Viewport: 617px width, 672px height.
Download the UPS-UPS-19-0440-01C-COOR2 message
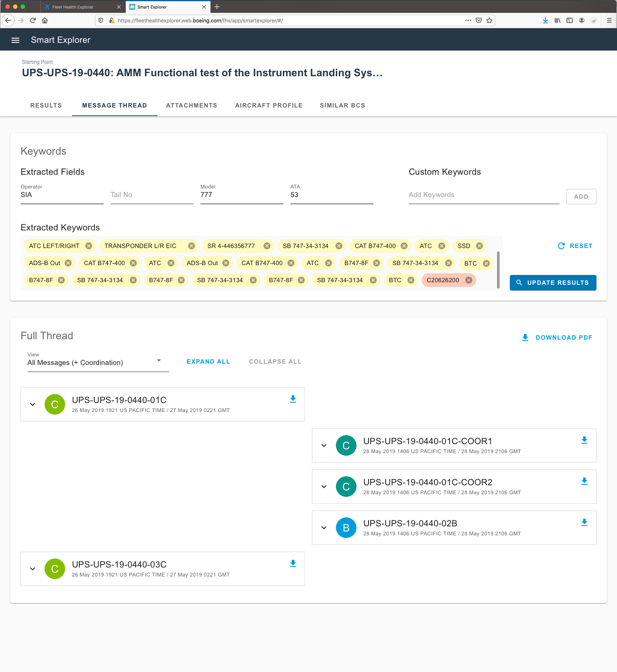click(x=584, y=481)
